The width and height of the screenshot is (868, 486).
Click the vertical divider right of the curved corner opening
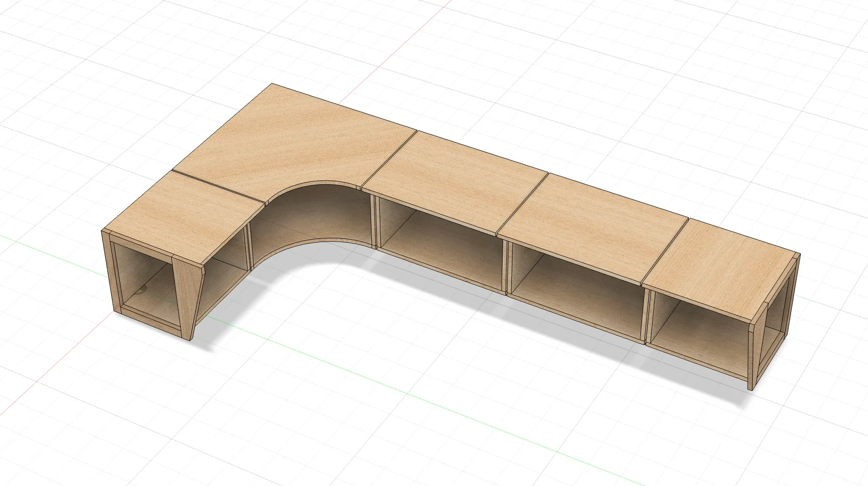(x=374, y=222)
